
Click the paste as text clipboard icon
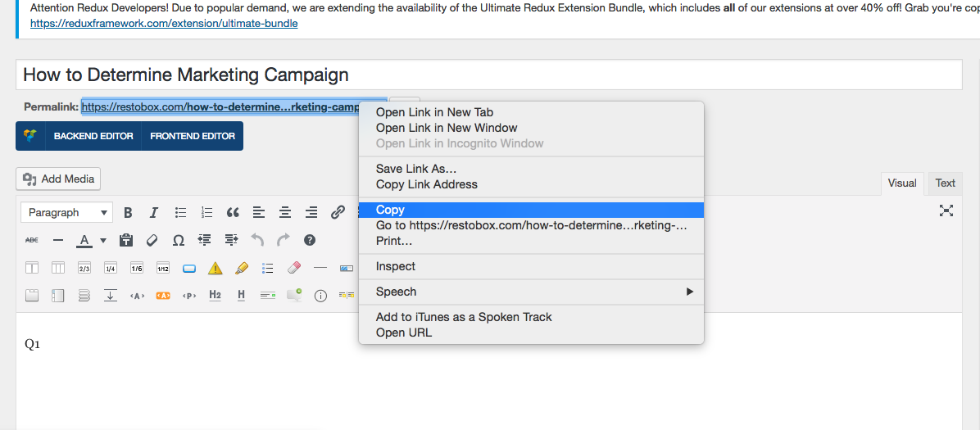(x=126, y=241)
